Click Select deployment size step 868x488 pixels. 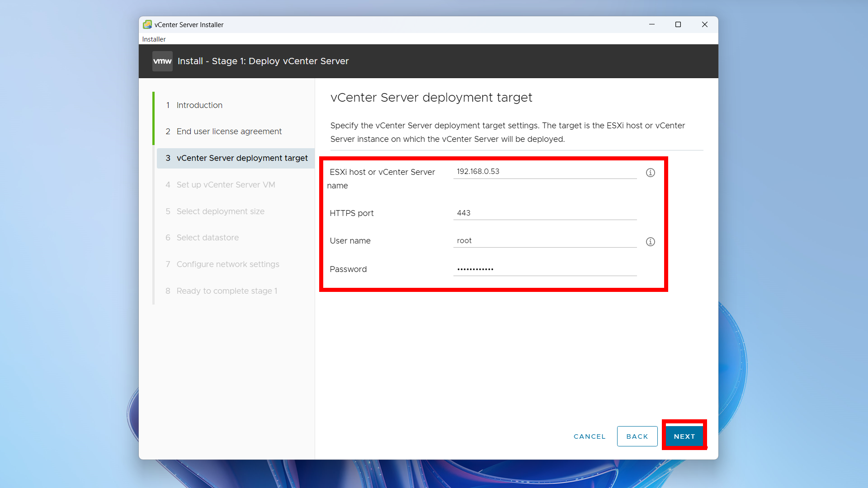[220, 211]
